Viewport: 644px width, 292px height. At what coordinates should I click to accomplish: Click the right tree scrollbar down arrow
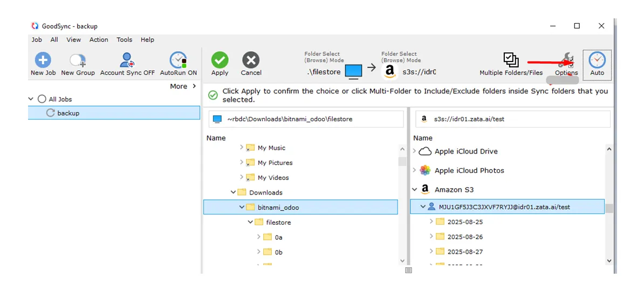click(609, 260)
